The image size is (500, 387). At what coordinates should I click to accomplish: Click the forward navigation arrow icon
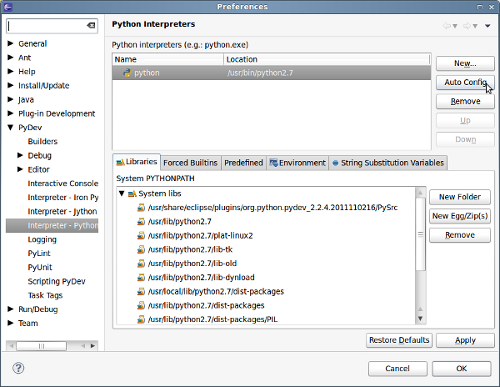click(x=467, y=26)
